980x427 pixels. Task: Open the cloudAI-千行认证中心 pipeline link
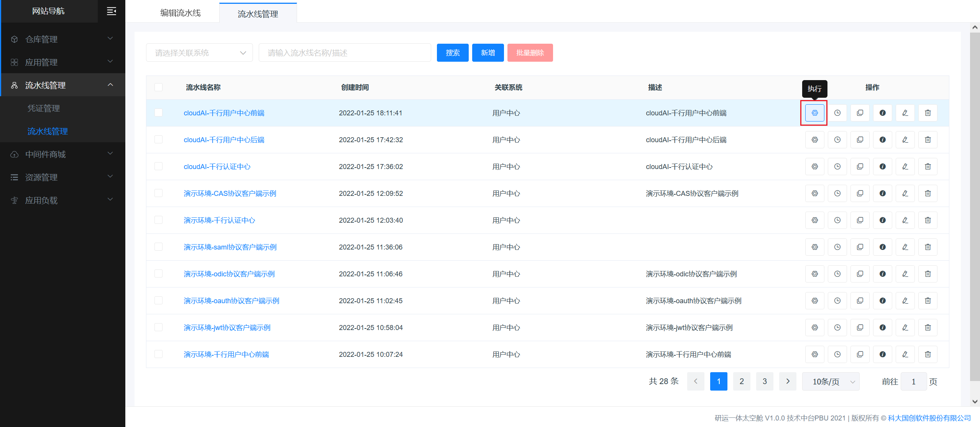[217, 167]
